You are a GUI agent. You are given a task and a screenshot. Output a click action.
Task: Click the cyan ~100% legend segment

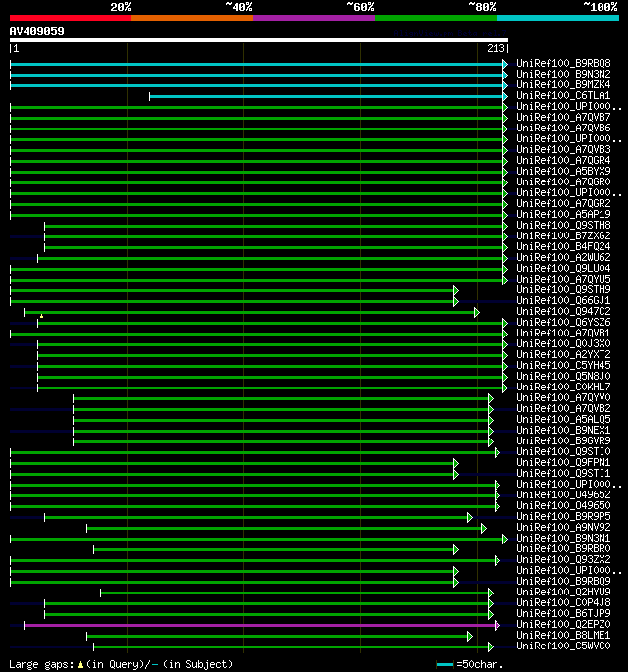coord(557,18)
